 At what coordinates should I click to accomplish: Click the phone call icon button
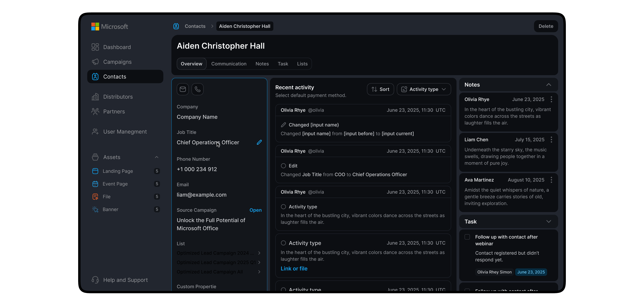[198, 89]
